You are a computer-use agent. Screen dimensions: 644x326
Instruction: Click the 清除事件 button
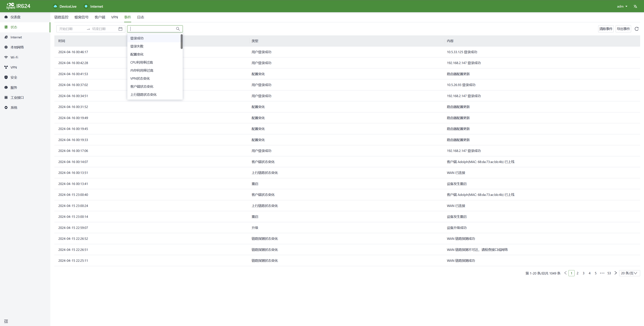tap(605, 29)
